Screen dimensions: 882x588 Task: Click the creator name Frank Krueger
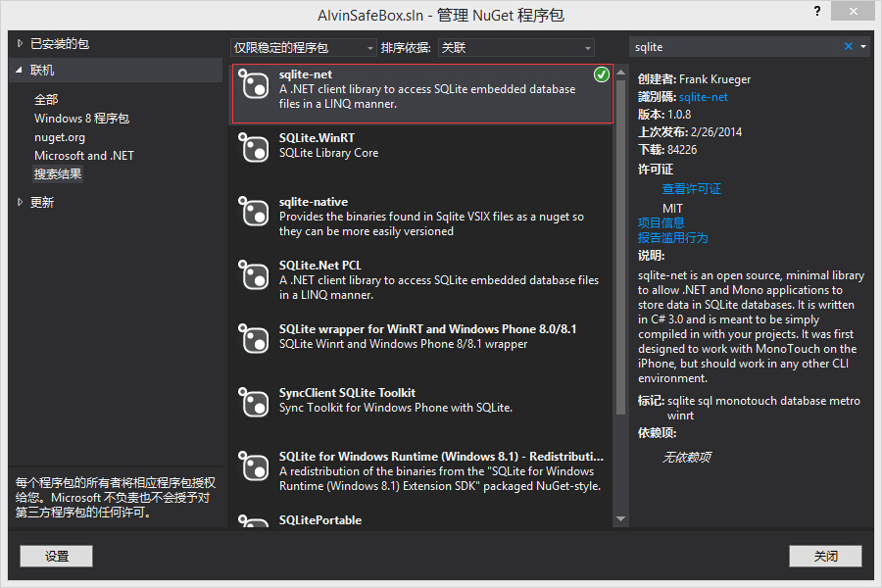(714, 79)
